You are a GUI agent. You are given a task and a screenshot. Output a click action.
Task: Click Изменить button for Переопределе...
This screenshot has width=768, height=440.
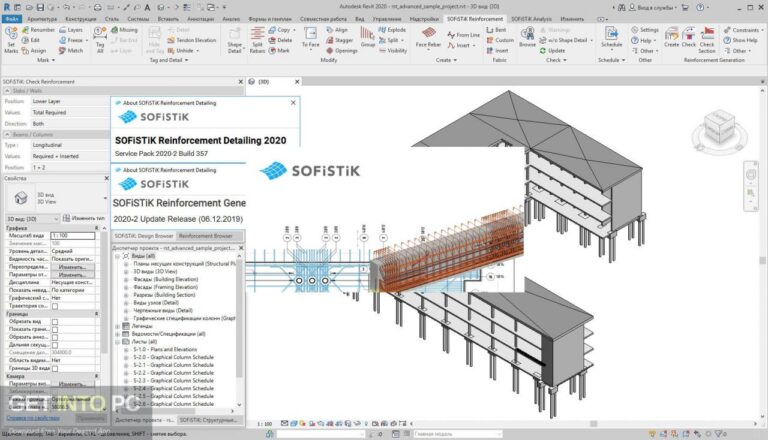(72, 267)
